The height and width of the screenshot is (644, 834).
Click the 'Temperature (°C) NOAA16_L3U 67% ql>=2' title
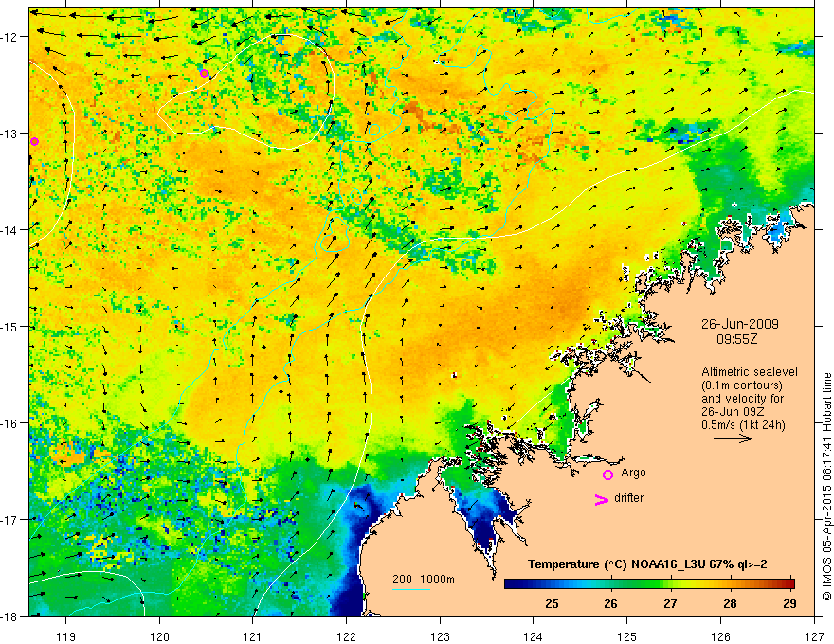tap(647, 564)
